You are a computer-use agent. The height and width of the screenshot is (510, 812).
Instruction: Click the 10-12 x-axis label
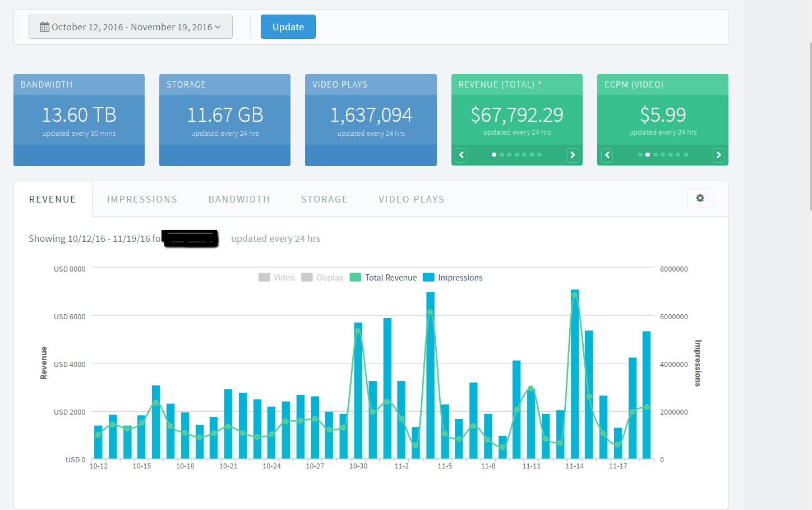(x=99, y=466)
